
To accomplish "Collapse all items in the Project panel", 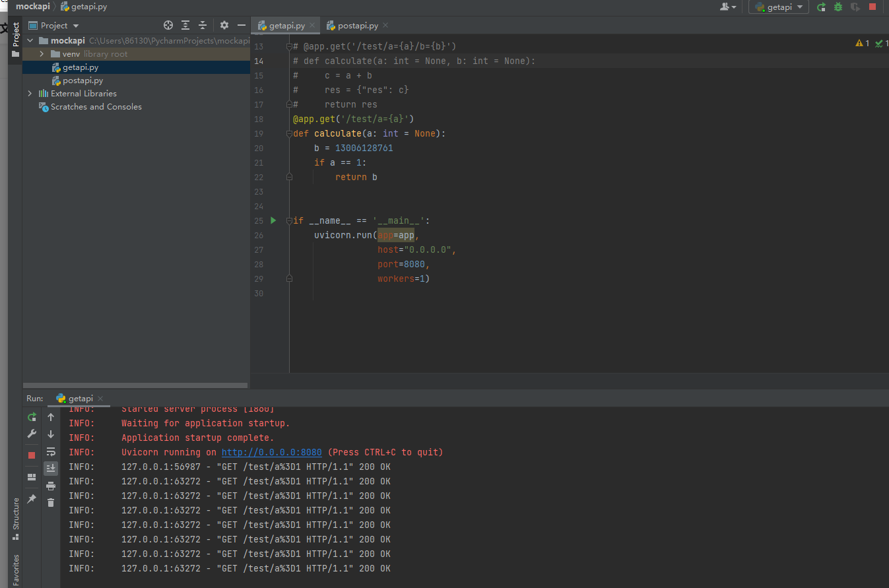I will (203, 25).
